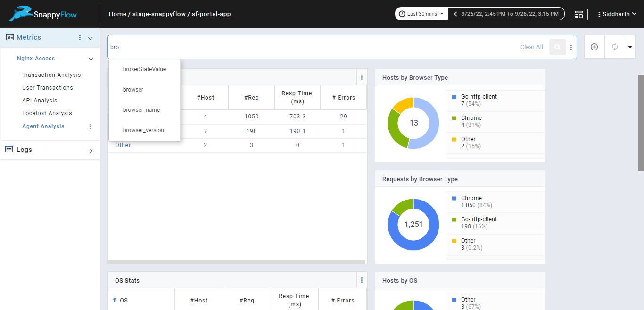
Task: Open dropdown arrow beside refresh button
Action: [630, 47]
